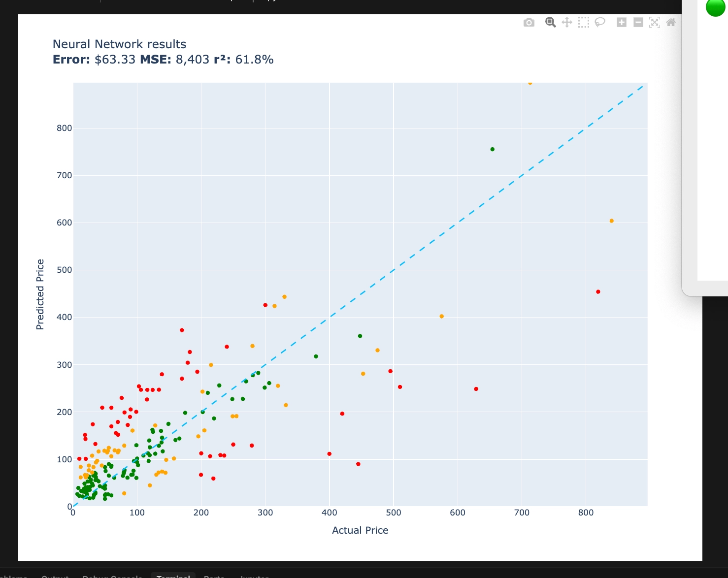Click the 'r²: 61.8%' value in subtitle
This screenshot has height=578, width=728.
click(244, 60)
